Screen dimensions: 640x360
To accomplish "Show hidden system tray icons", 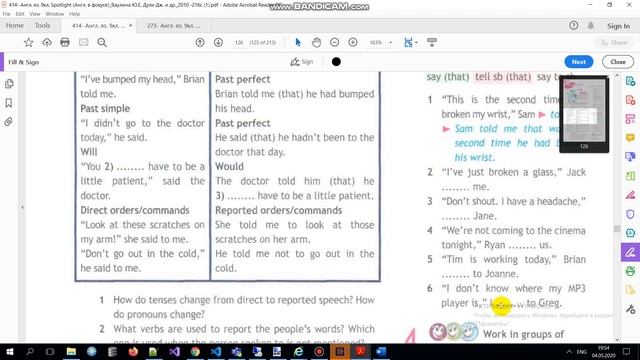I will (x=569, y=351).
